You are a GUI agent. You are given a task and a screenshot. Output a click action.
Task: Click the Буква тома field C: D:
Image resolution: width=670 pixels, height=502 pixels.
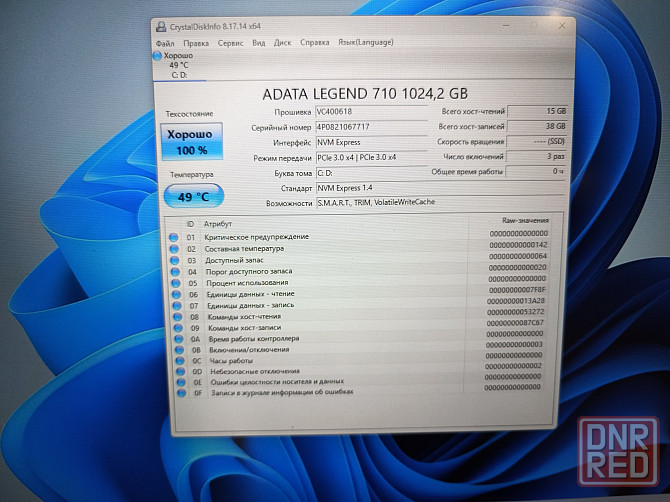371,173
